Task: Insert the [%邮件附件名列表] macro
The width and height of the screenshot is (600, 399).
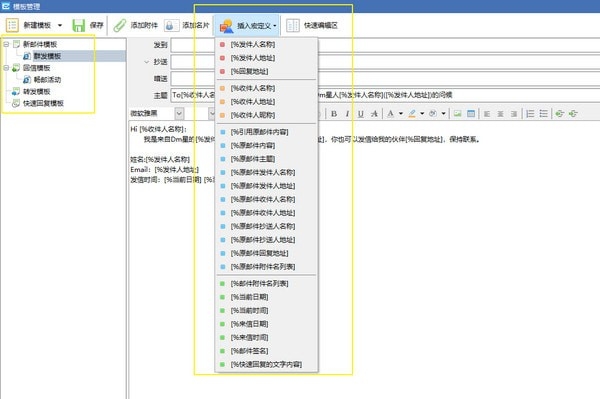Action: pyautogui.click(x=267, y=283)
